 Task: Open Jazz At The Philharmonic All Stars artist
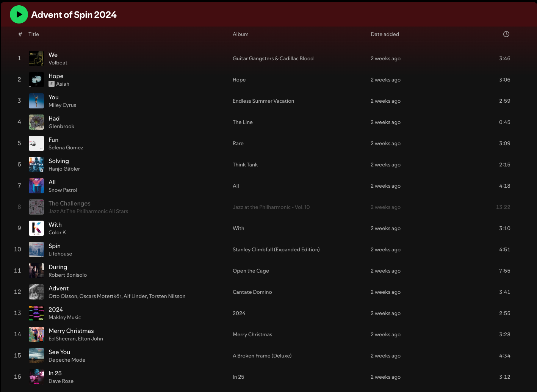tap(88, 212)
